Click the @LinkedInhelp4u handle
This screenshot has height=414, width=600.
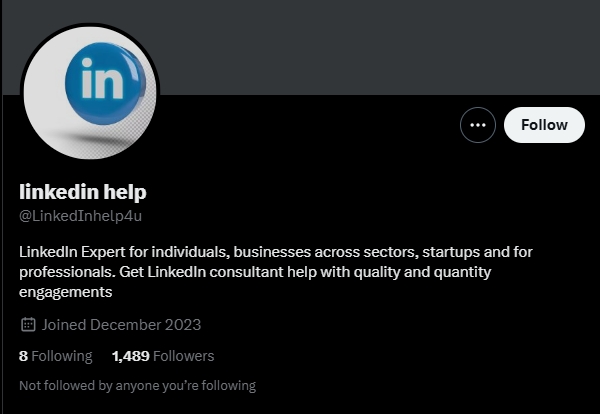(x=80, y=216)
